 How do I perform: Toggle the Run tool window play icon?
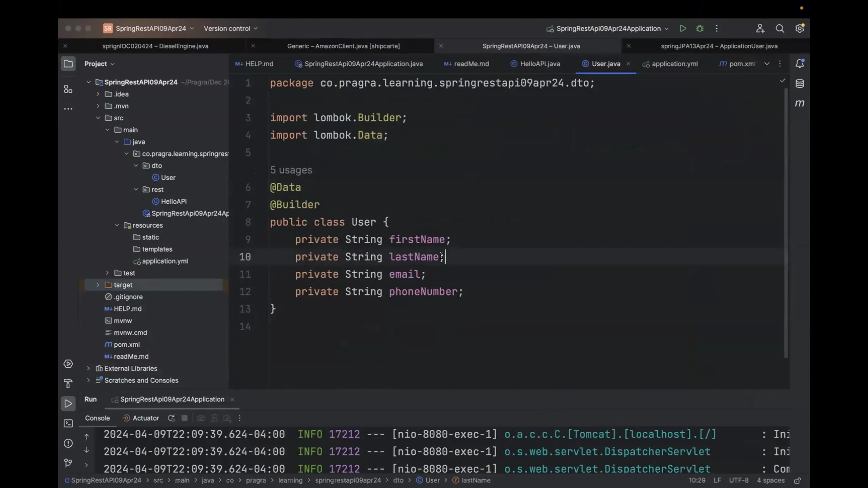click(x=68, y=403)
